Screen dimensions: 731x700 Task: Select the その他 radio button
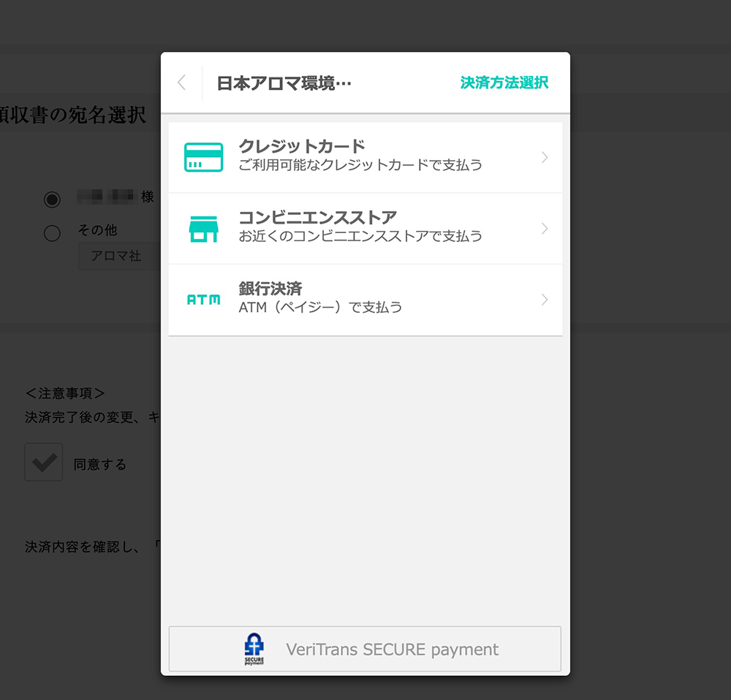[x=51, y=232]
